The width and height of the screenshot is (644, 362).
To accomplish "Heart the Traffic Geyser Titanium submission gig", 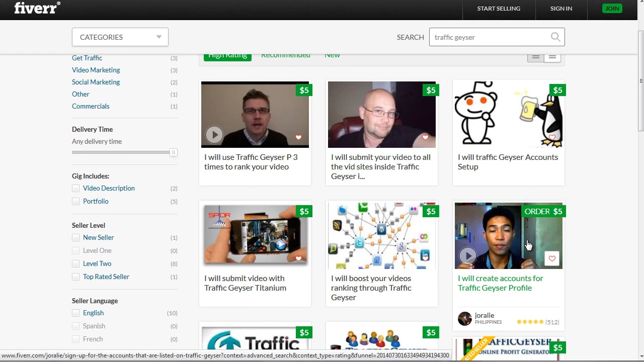I will tap(298, 258).
